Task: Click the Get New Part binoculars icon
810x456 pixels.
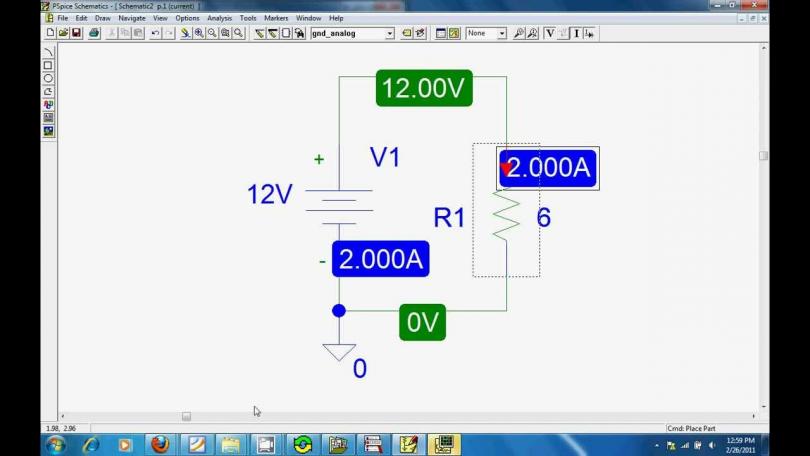Action: click(299, 33)
